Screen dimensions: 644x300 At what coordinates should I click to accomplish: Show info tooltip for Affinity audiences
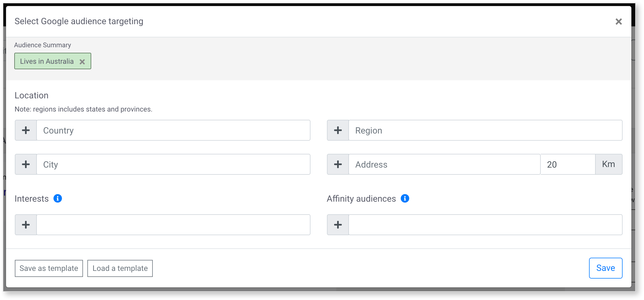click(405, 198)
